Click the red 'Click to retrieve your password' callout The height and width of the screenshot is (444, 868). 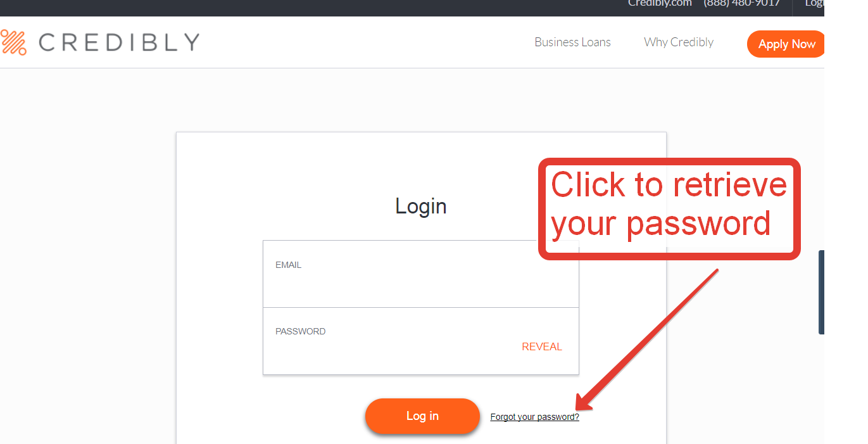coord(669,208)
